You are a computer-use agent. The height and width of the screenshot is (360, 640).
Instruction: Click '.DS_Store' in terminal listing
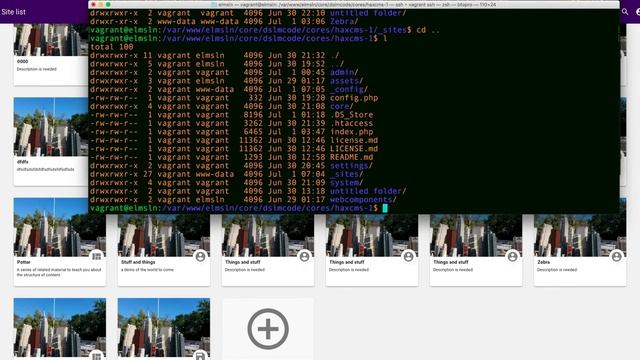coord(351,115)
